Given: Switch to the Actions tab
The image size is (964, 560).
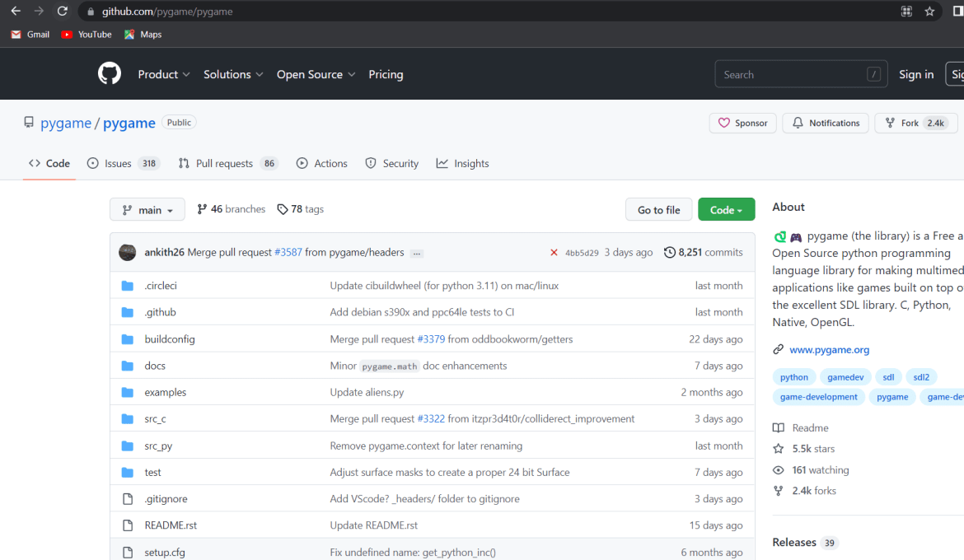Looking at the screenshot, I should [x=321, y=164].
